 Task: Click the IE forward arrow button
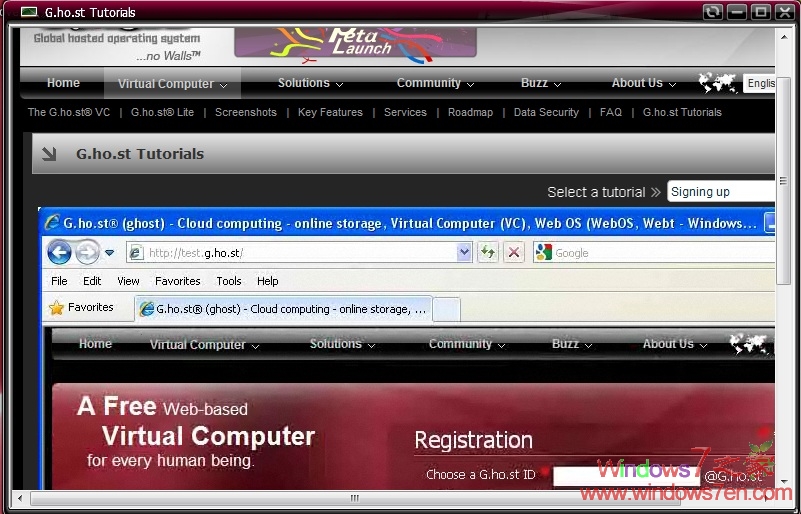point(87,253)
